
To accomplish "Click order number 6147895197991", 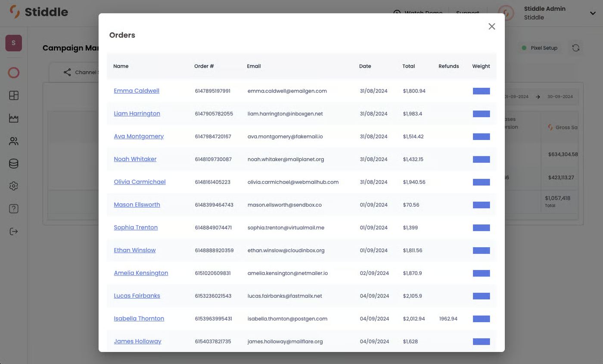I will click(212, 91).
